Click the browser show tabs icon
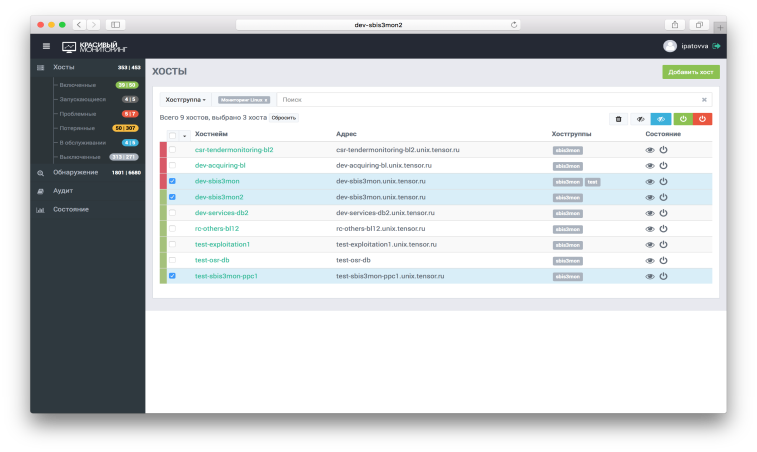 click(x=699, y=25)
